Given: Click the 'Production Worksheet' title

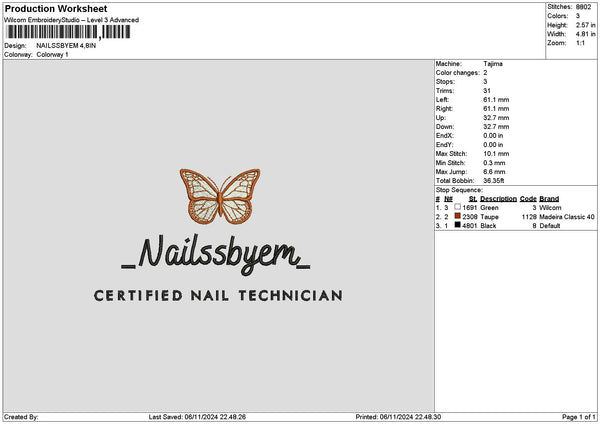Looking at the screenshot, I should click(x=56, y=8).
